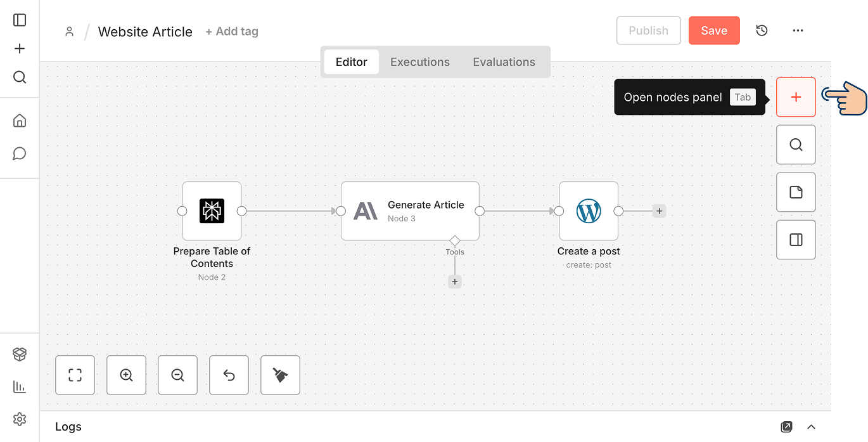Open the nodes panel with the plus icon

[796, 96]
